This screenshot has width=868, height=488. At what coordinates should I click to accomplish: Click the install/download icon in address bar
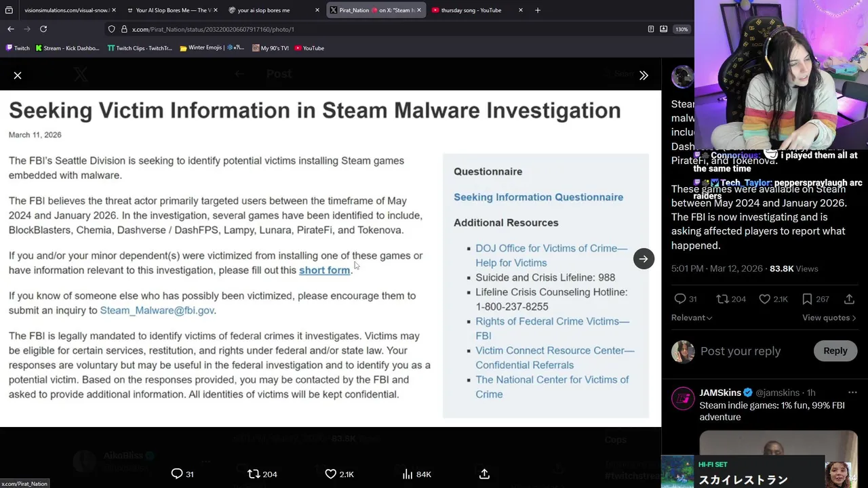coord(664,29)
